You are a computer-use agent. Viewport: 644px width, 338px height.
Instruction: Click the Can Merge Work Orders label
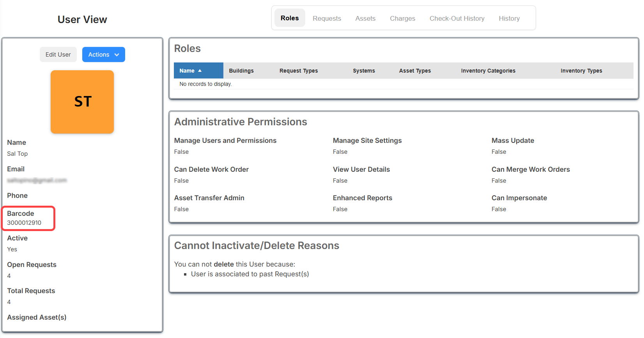[531, 169]
